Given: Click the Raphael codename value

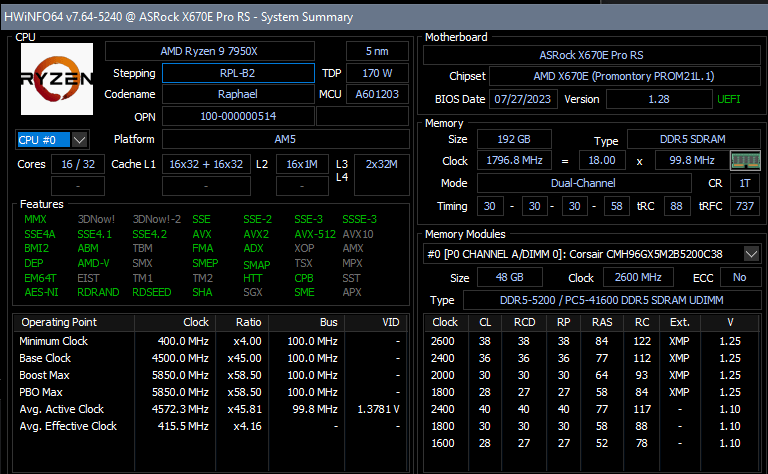Looking at the screenshot, I should pos(238,94).
